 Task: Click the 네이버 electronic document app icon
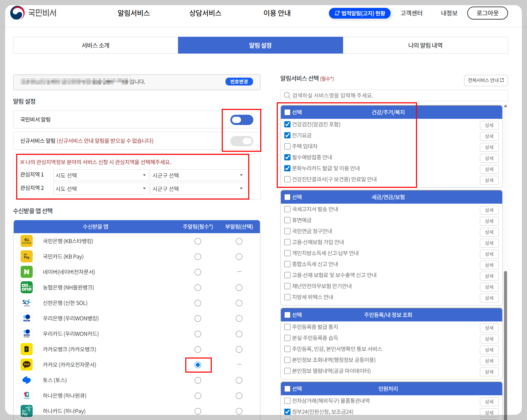pyautogui.click(x=26, y=272)
